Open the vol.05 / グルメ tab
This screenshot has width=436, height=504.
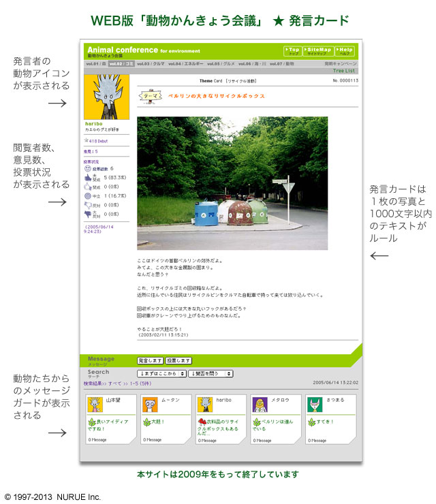point(221,63)
